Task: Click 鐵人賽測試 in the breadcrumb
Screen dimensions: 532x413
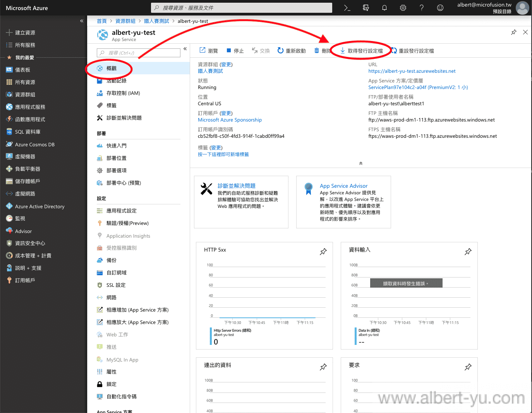Action: 156,21
